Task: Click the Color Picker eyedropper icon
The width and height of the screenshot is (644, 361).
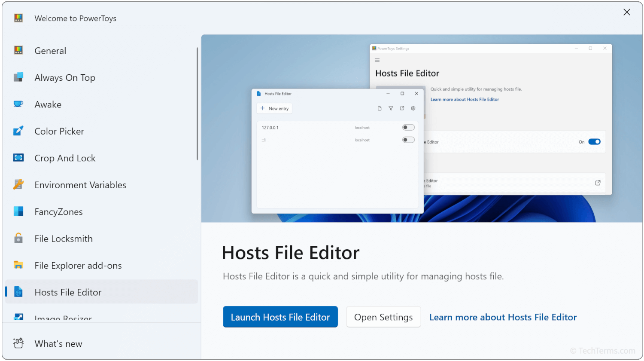Action: point(18,131)
